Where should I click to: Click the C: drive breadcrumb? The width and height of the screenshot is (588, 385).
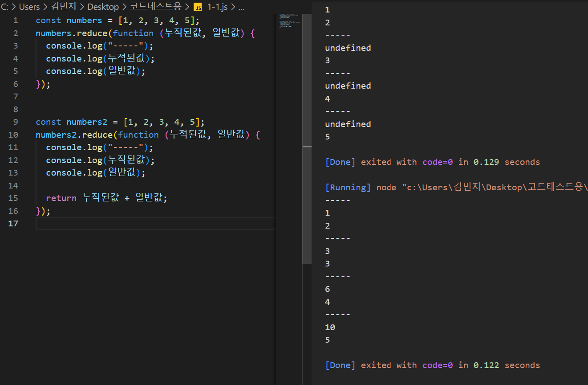pos(4,7)
